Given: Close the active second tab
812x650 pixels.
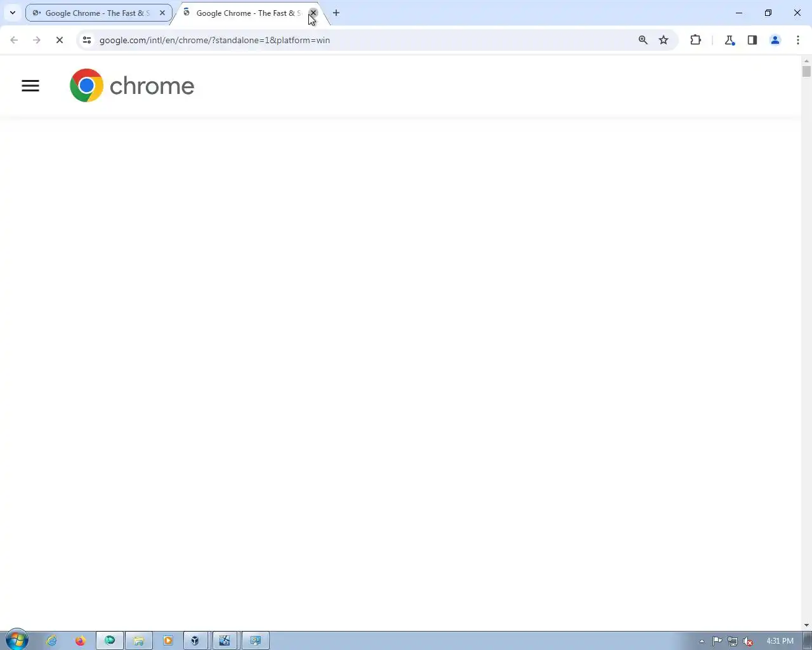Looking at the screenshot, I should (x=313, y=13).
